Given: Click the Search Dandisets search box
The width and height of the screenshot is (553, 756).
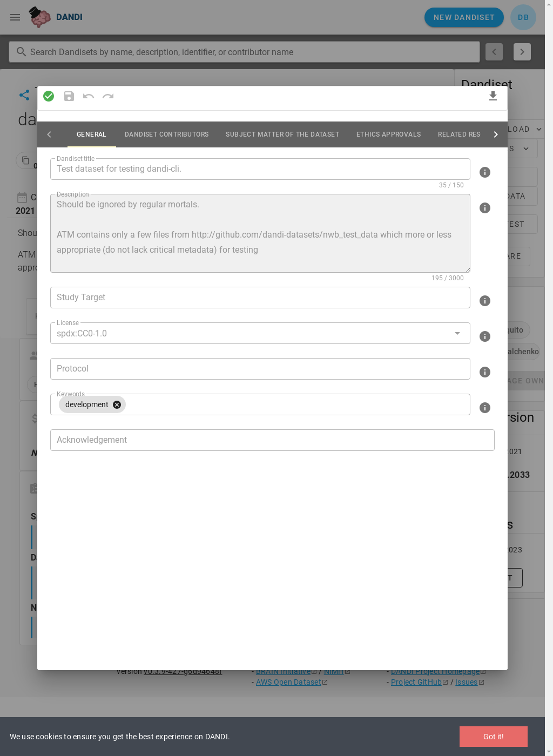Looking at the screenshot, I should 244,52.
